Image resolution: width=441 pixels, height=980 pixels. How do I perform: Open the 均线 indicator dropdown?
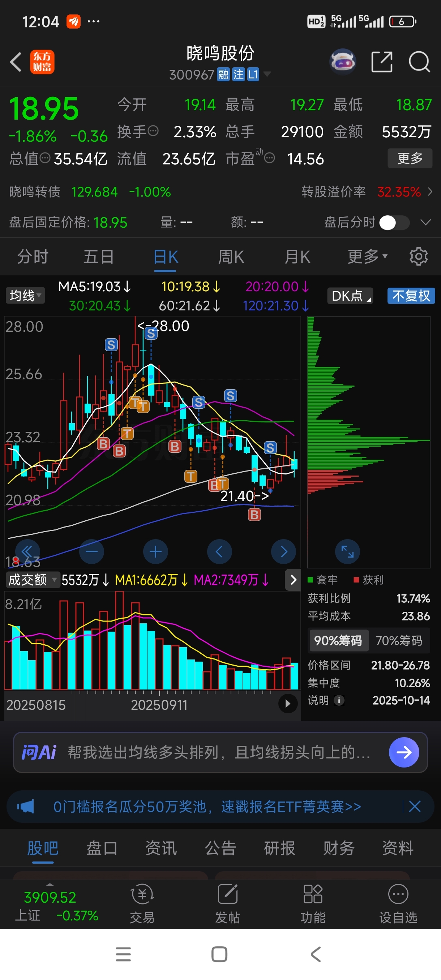pyautogui.click(x=25, y=296)
